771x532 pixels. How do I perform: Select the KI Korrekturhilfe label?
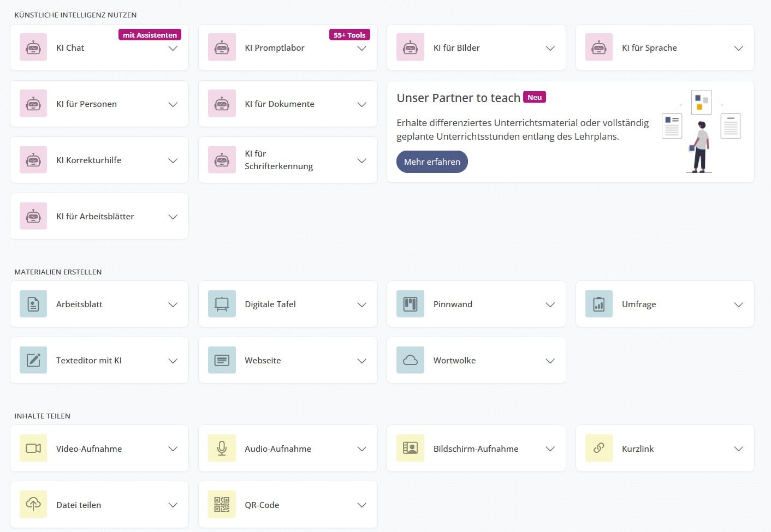88,160
